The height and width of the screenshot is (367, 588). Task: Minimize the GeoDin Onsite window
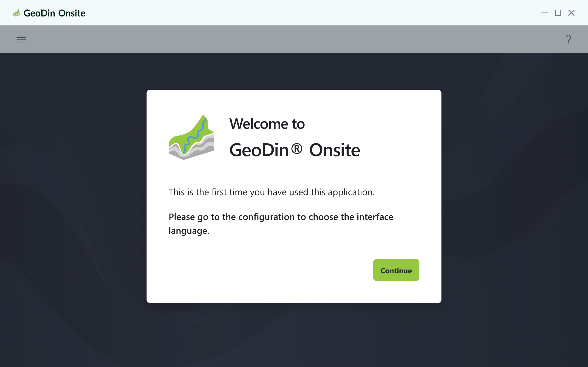pyautogui.click(x=545, y=13)
